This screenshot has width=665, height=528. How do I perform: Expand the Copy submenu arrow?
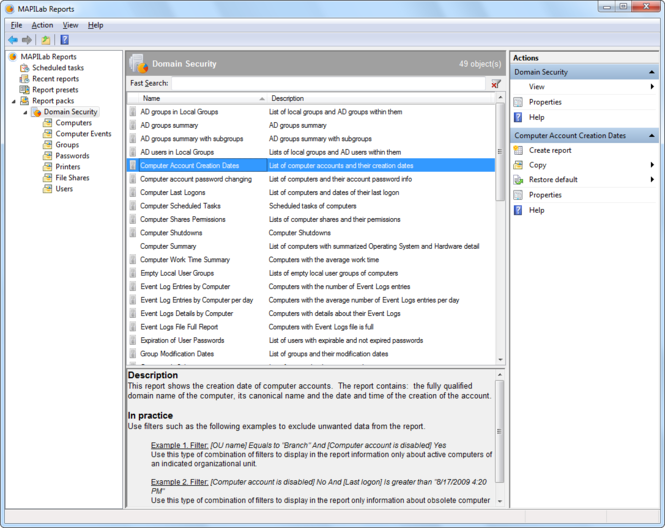[652, 165]
